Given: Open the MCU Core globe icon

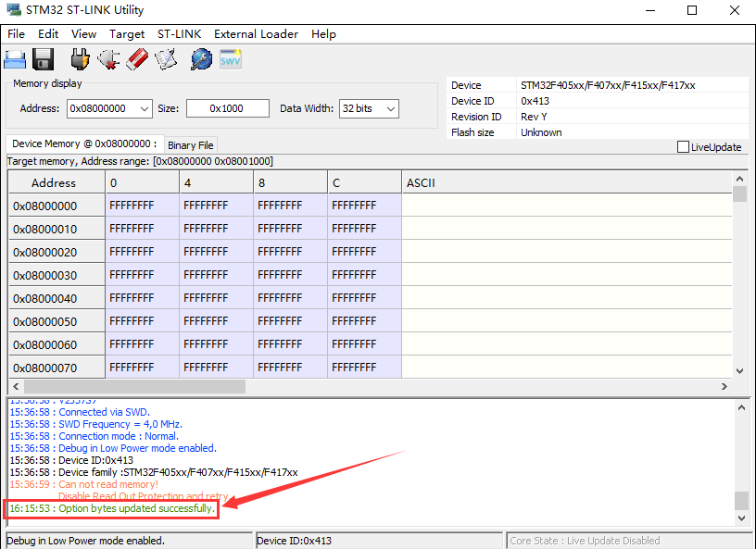Looking at the screenshot, I should coord(202,60).
